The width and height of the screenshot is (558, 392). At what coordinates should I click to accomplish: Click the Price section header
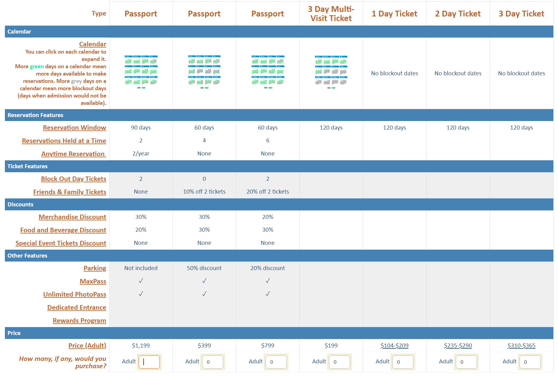click(x=279, y=333)
